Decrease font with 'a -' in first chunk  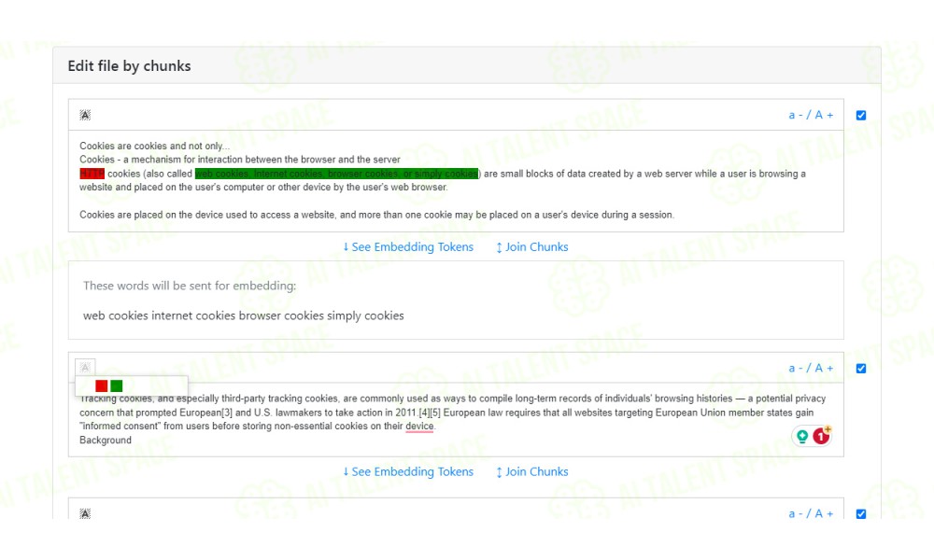tap(796, 115)
